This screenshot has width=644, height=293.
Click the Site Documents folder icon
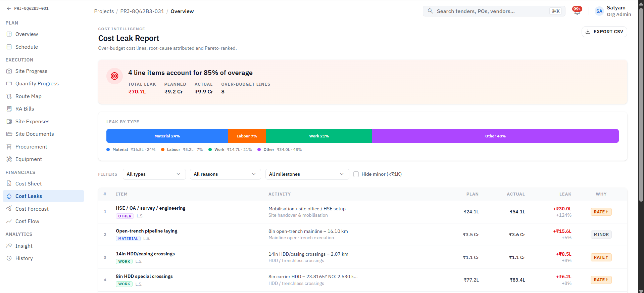[x=9, y=134]
